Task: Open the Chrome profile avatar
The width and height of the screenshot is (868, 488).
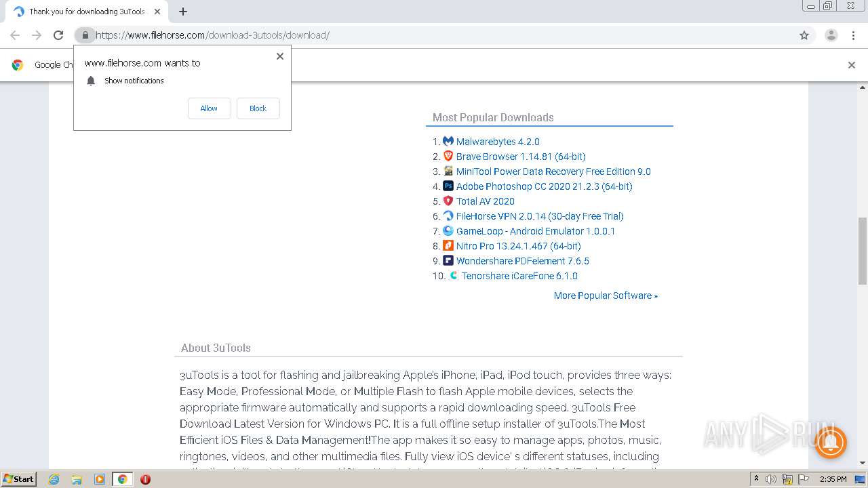Action: click(831, 35)
